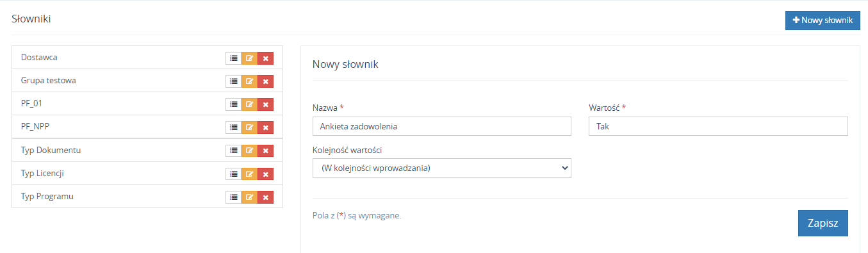Click the Nowy słownik button
868x253 pixels.
[x=823, y=20]
